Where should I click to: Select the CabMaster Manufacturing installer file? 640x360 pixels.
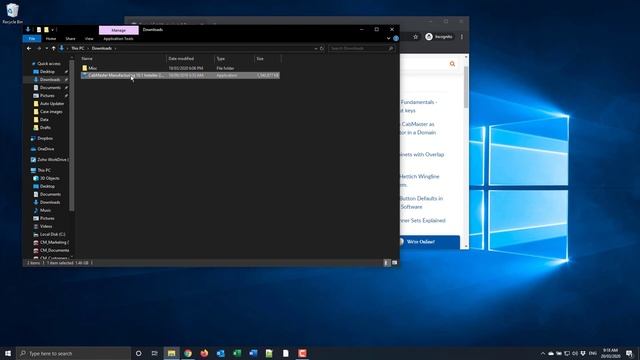tap(180, 76)
